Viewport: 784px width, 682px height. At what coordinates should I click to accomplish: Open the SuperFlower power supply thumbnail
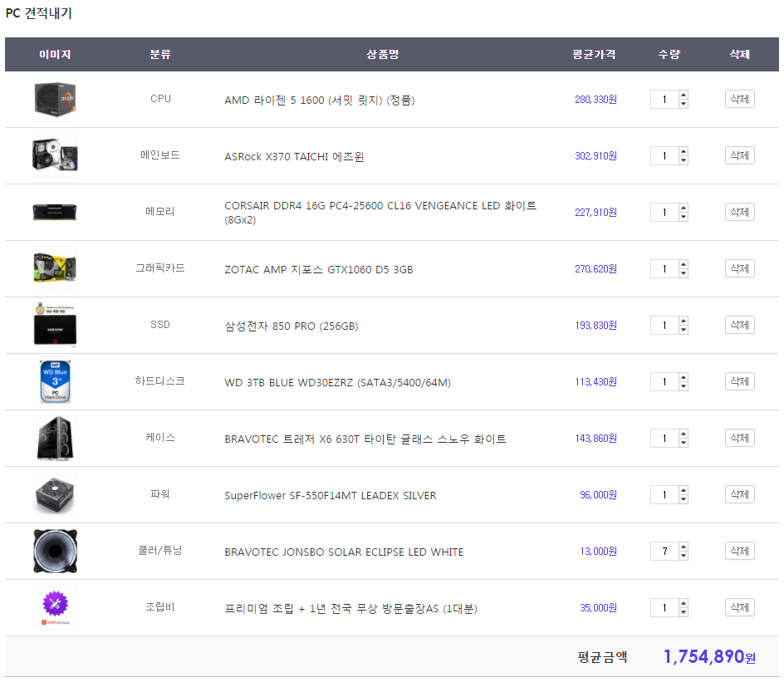click(55, 495)
